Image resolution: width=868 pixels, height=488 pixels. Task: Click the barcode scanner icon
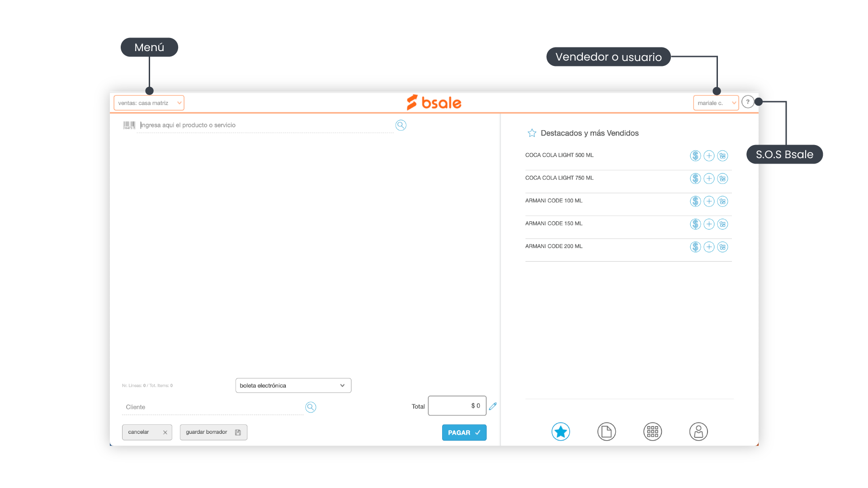(x=129, y=125)
